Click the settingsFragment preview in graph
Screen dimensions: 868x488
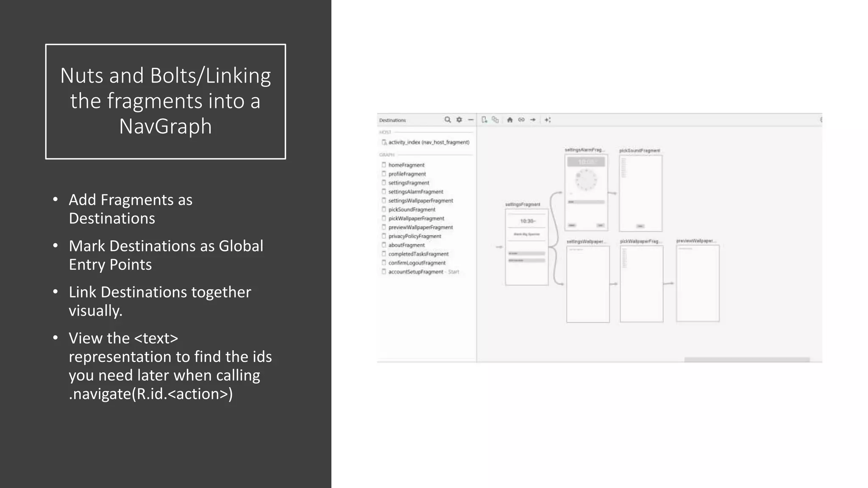click(x=526, y=247)
